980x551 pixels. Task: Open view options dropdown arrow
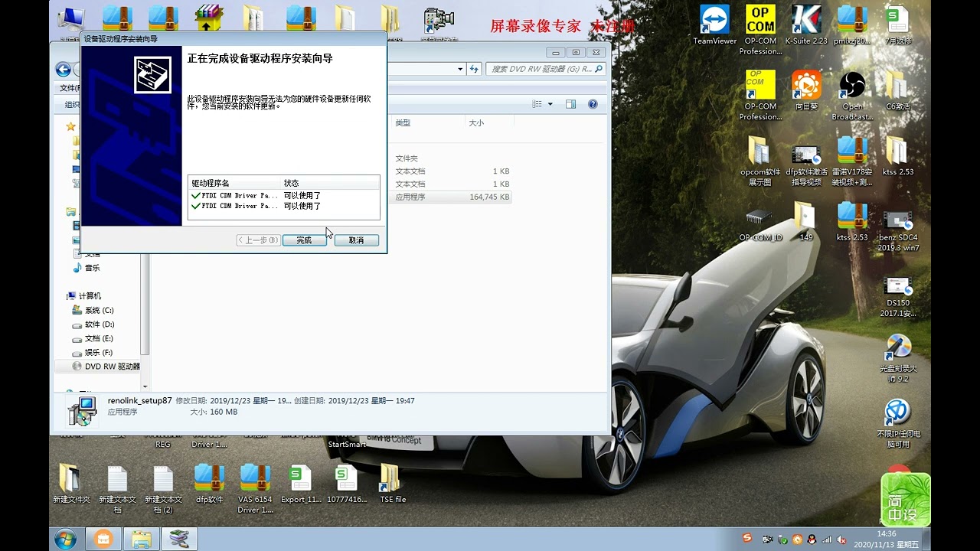[x=550, y=104]
